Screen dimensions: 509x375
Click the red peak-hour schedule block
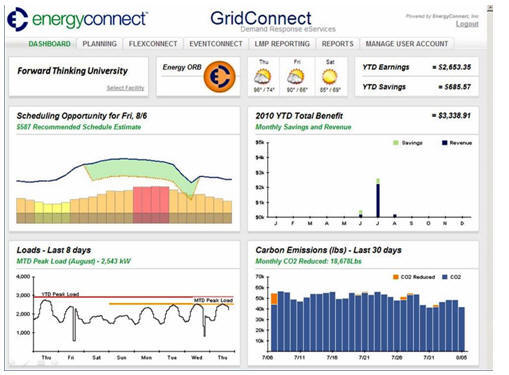(x=151, y=205)
